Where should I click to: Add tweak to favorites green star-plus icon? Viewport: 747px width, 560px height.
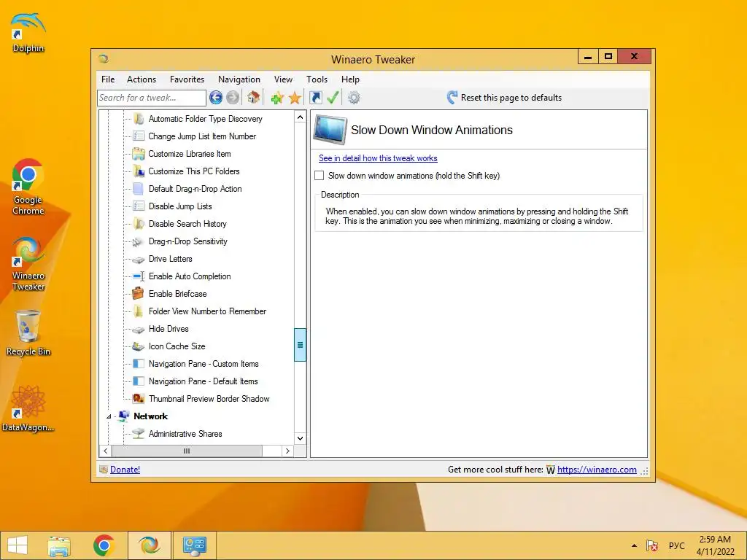276,98
